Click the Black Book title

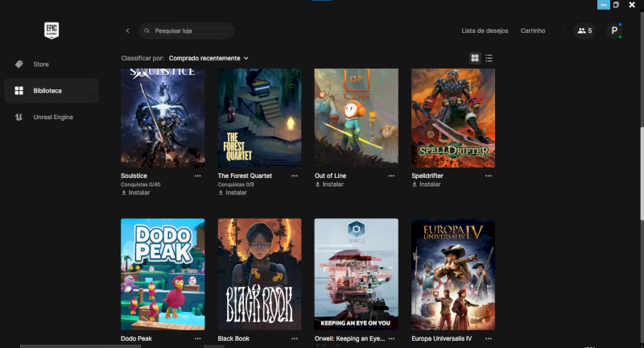[x=233, y=338]
